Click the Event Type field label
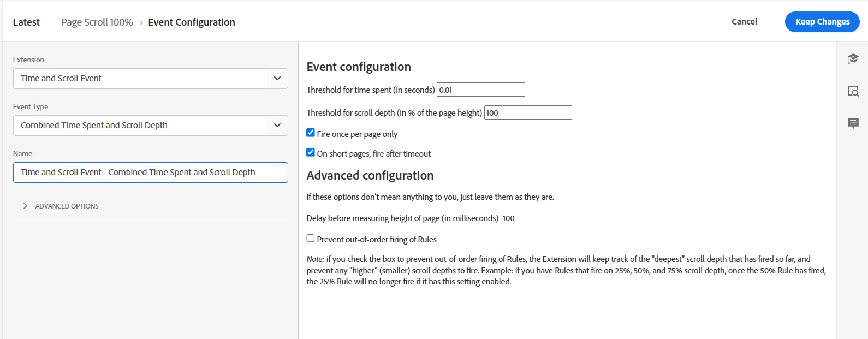The height and width of the screenshot is (339, 868). click(x=31, y=106)
